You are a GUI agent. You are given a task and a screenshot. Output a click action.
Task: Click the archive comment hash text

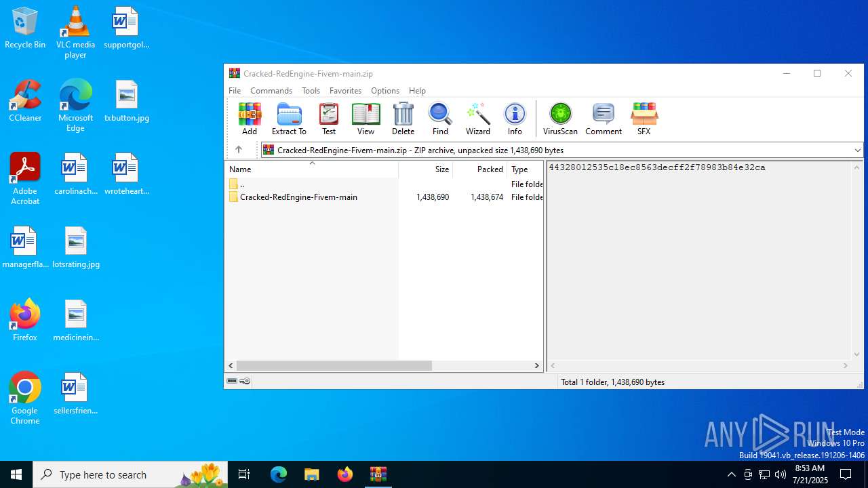pyautogui.click(x=657, y=167)
